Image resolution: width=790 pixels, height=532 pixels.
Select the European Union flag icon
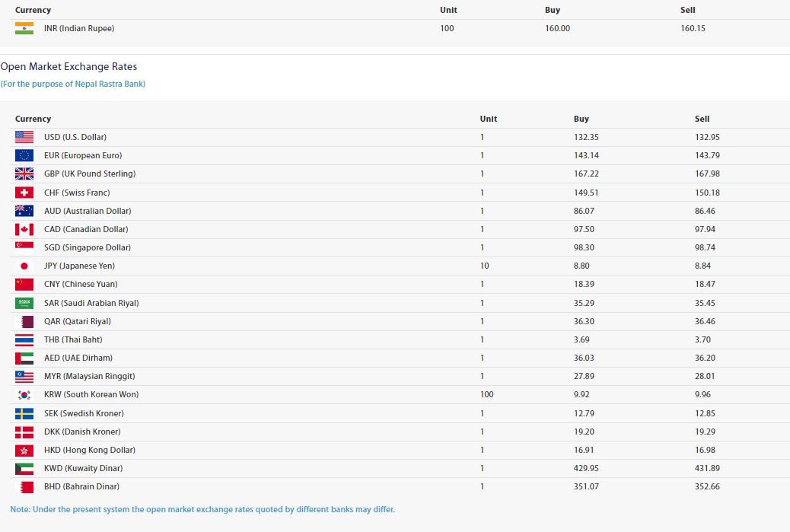[24, 155]
